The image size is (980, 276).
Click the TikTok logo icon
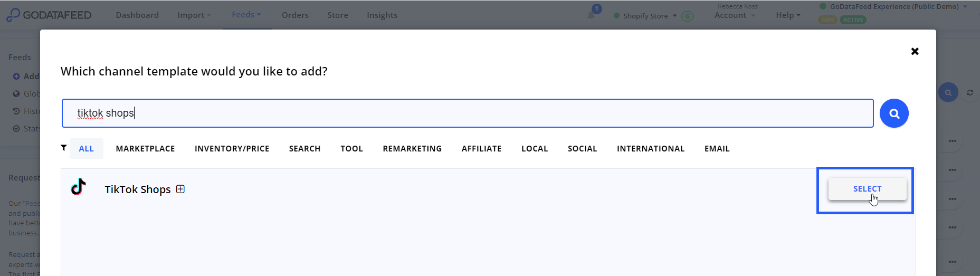[78, 187]
